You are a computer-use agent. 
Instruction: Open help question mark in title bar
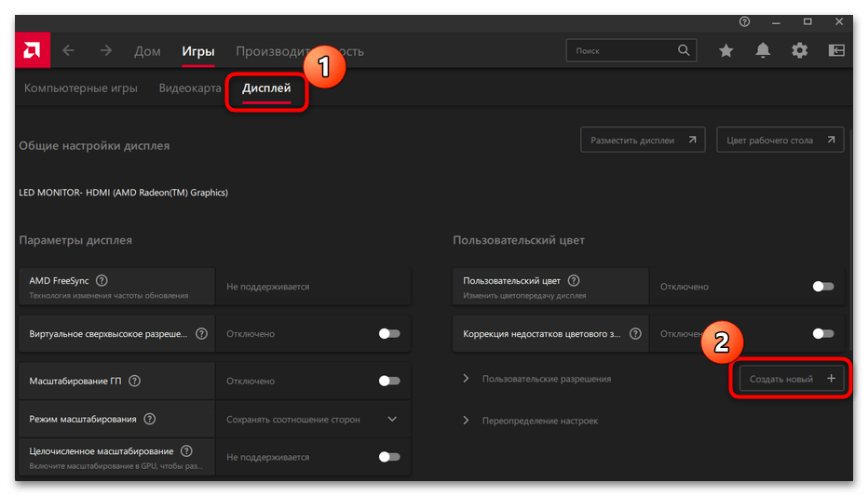pyautogui.click(x=744, y=21)
